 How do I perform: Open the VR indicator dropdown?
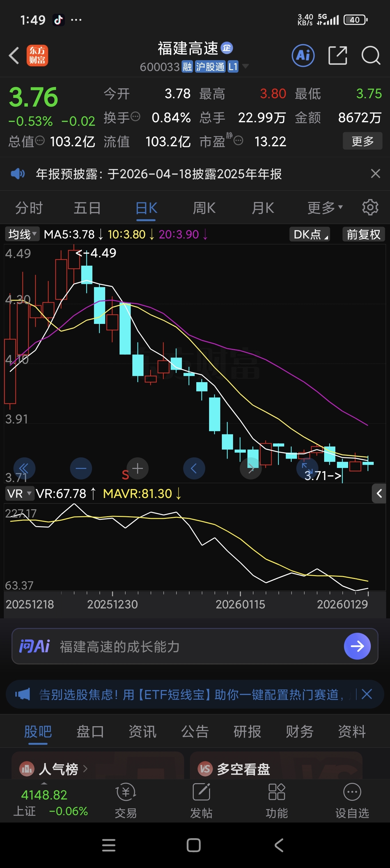click(x=19, y=494)
